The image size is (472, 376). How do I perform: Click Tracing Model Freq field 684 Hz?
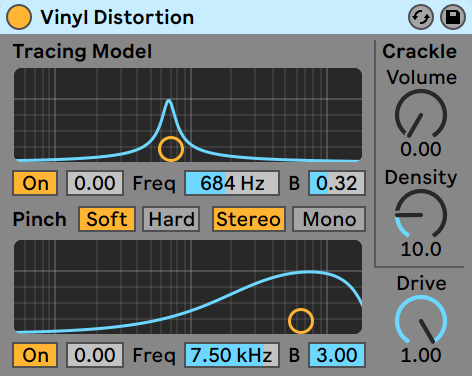coord(232,183)
